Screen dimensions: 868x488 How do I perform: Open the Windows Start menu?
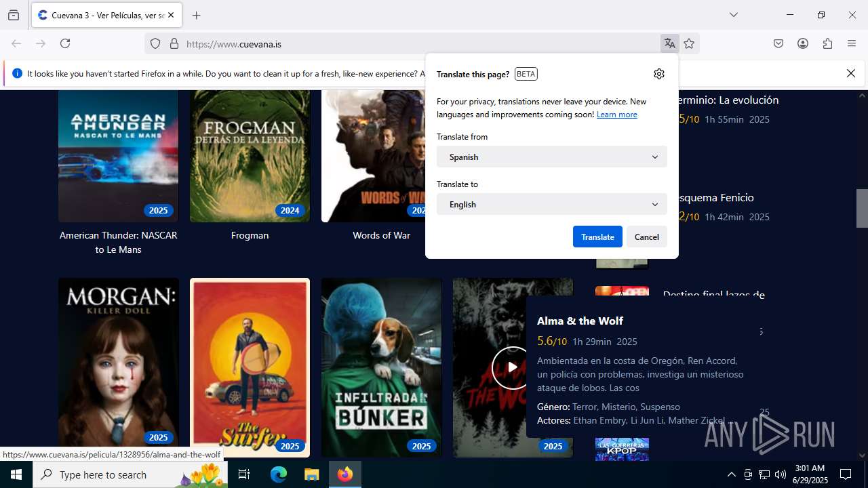(16, 474)
